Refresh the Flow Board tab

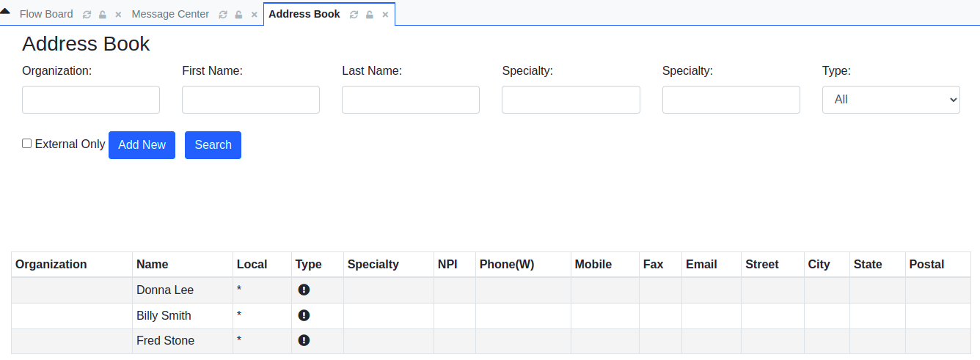[x=87, y=15]
